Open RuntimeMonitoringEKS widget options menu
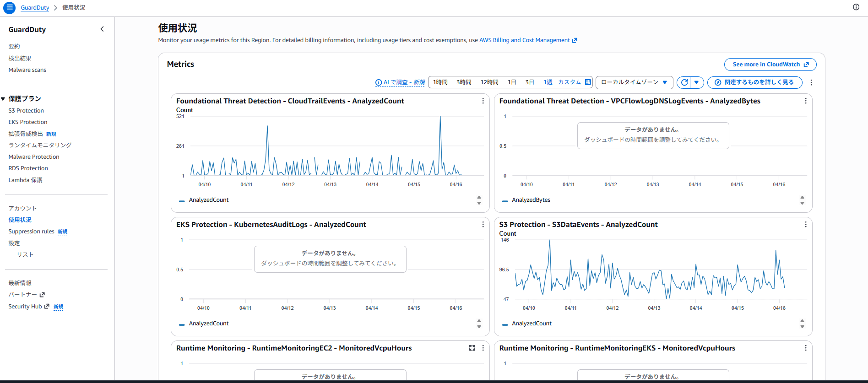This screenshot has height=383, width=868. pyautogui.click(x=806, y=348)
